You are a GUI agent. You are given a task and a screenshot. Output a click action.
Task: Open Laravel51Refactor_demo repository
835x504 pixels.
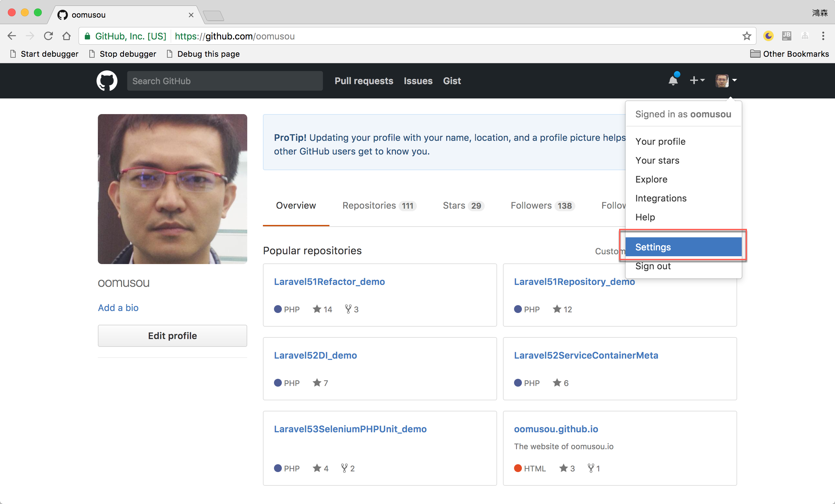329,282
